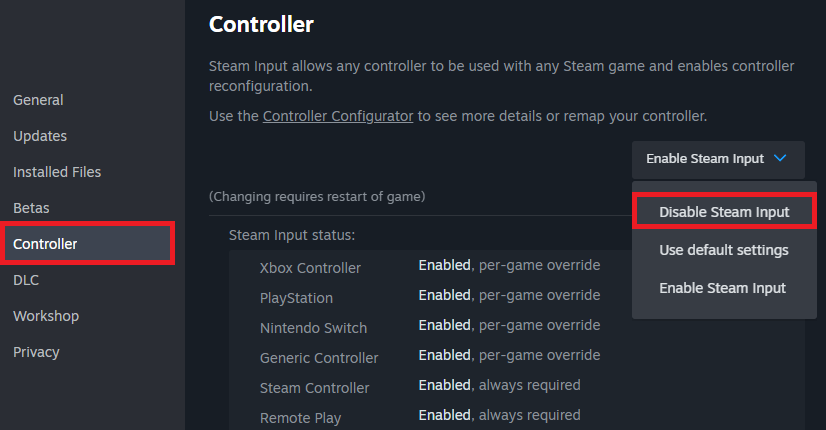Choose Disable Steam Input option
This screenshot has width=826, height=430.
[x=724, y=212]
